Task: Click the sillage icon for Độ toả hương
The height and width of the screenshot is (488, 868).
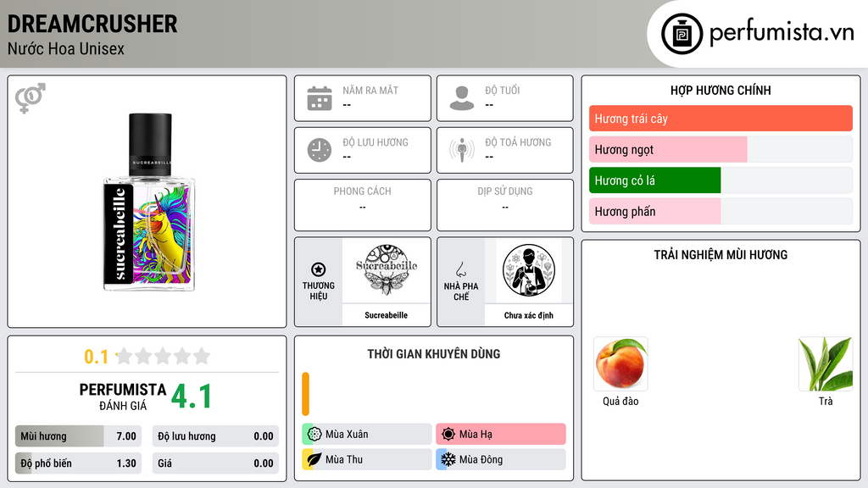Action: coord(462,150)
